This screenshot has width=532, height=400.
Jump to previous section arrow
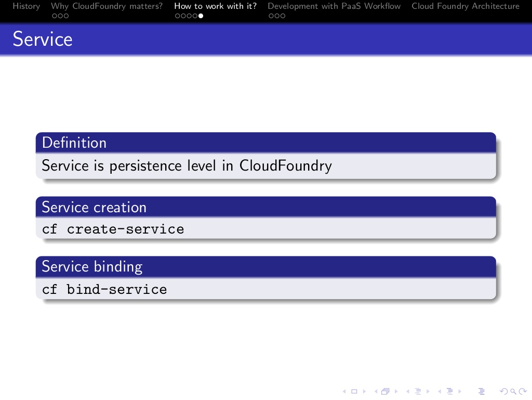point(440,392)
